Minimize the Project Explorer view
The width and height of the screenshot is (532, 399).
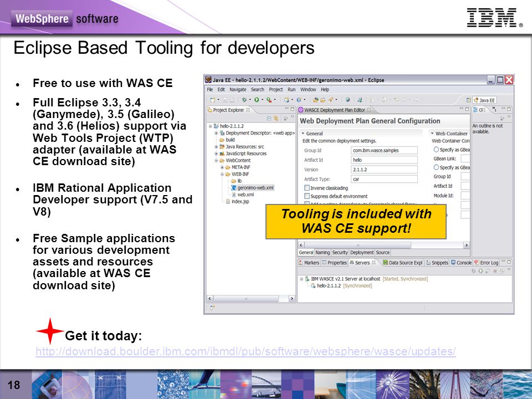pos(287,108)
